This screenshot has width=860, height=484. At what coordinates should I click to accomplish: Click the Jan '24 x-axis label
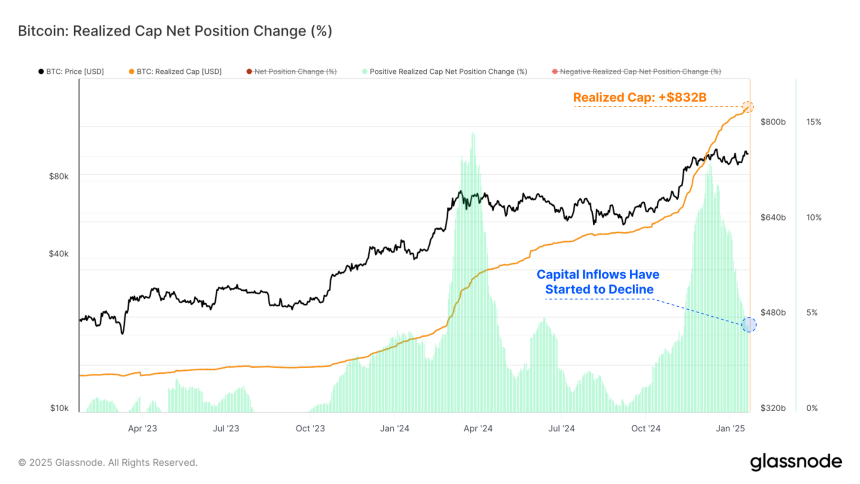(x=394, y=429)
